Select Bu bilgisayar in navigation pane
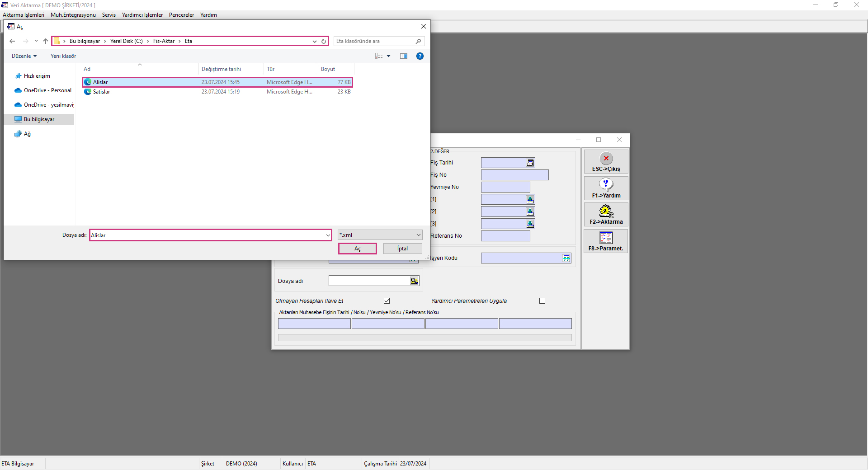 [39, 119]
